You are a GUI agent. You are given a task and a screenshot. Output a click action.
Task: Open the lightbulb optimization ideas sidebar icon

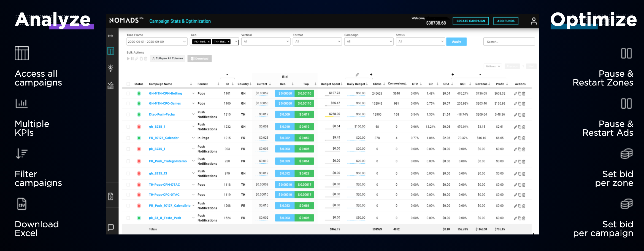click(x=110, y=68)
